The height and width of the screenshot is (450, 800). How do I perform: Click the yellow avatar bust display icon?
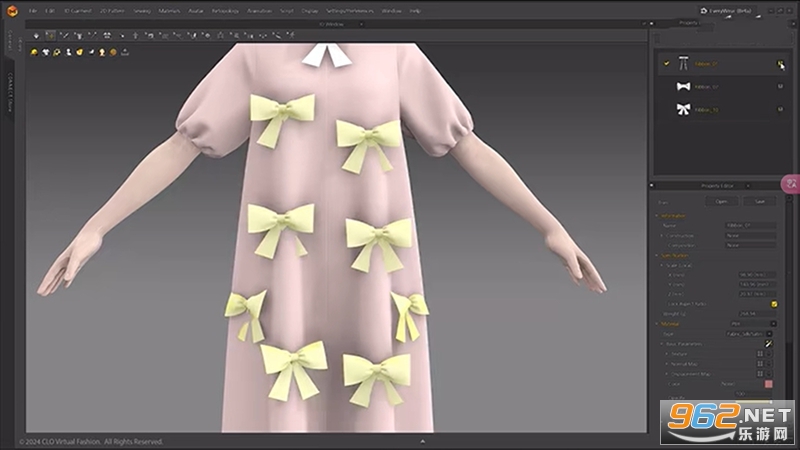[102, 52]
